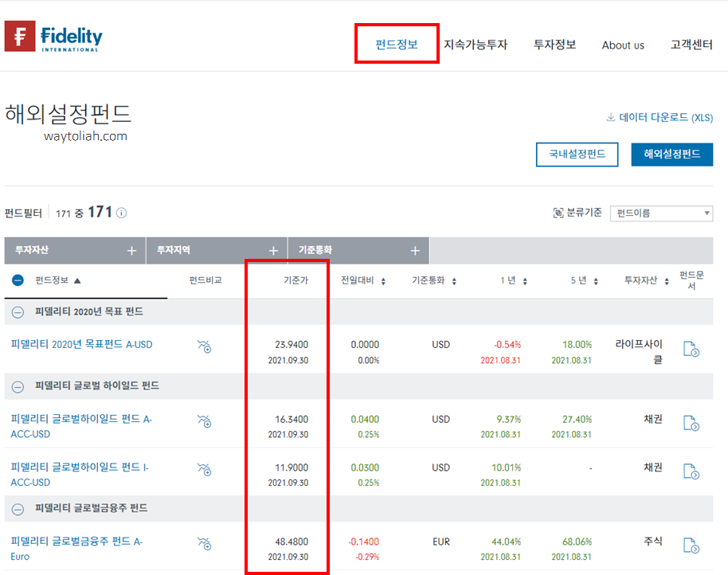Open fund document for 2020년 목표펀드 A-USD

(x=691, y=349)
